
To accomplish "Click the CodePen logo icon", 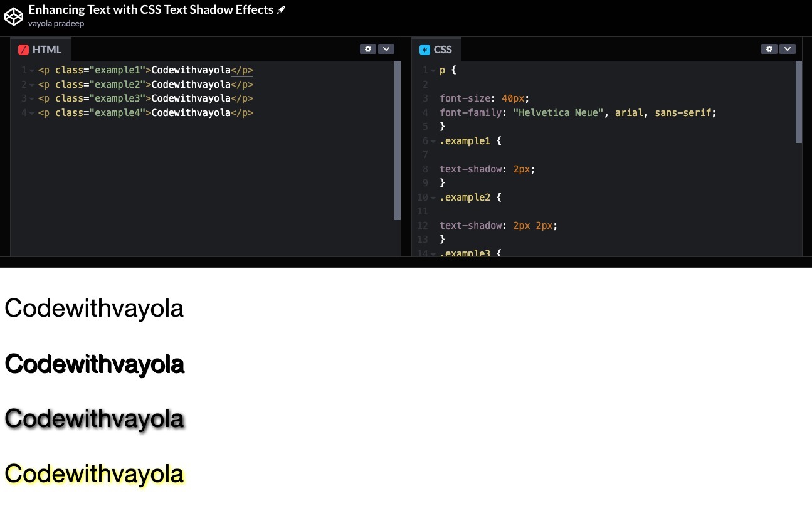I will point(14,16).
